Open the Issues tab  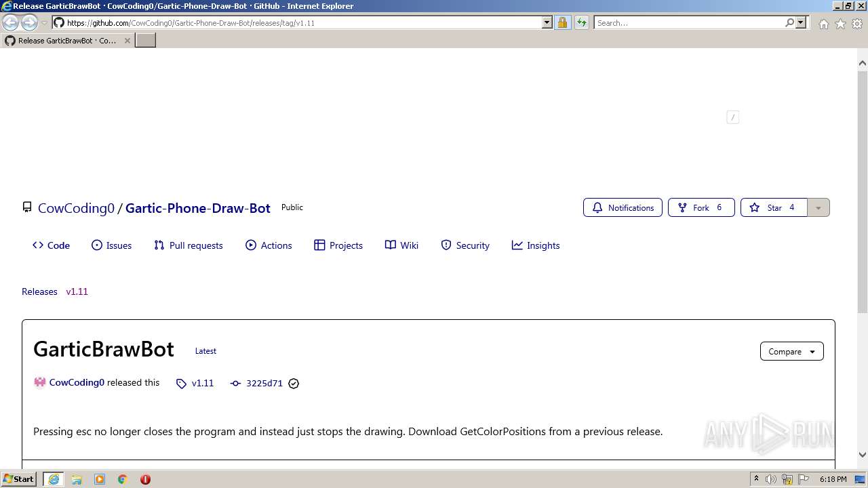pos(112,245)
